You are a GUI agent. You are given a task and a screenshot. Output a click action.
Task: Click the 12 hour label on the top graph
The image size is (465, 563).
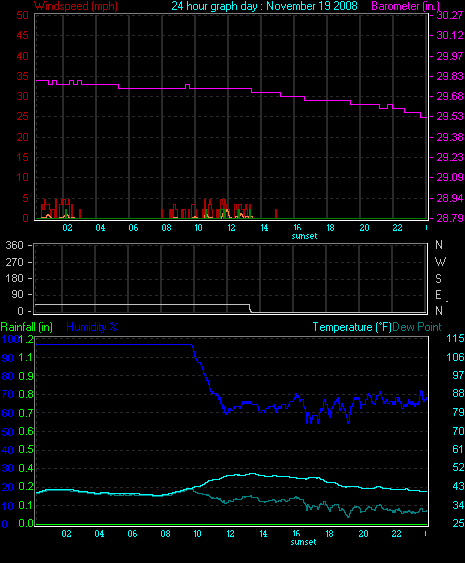click(x=231, y=228)
